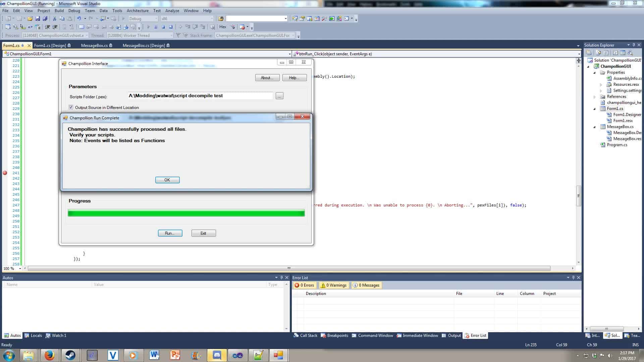Screen dimensions: 644x362
Task: Click the Start Page icon in the top toolbar
Action: tap(332, 18)
